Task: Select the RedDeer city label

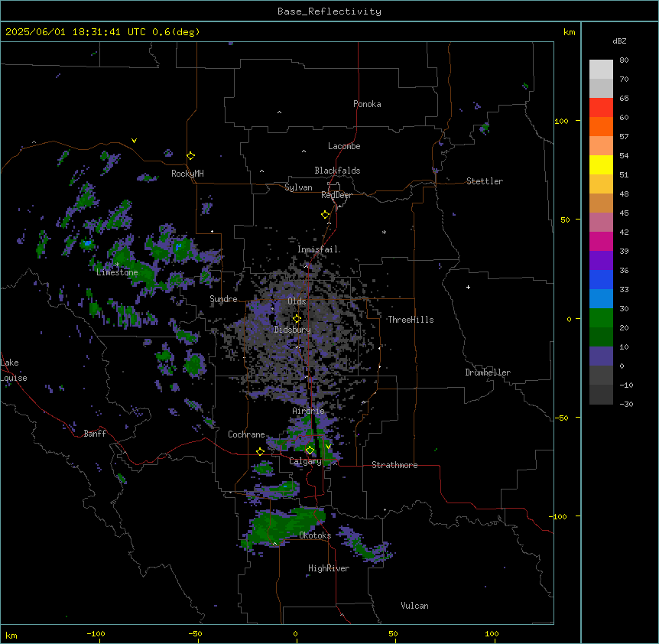Action: tap(336, 195)
